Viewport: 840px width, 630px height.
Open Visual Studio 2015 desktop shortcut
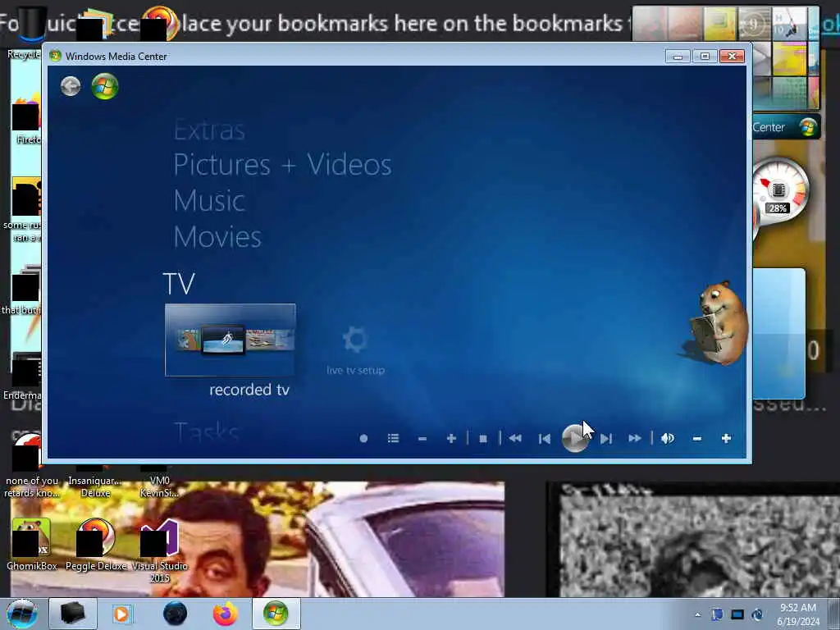(x=160, y=550)
